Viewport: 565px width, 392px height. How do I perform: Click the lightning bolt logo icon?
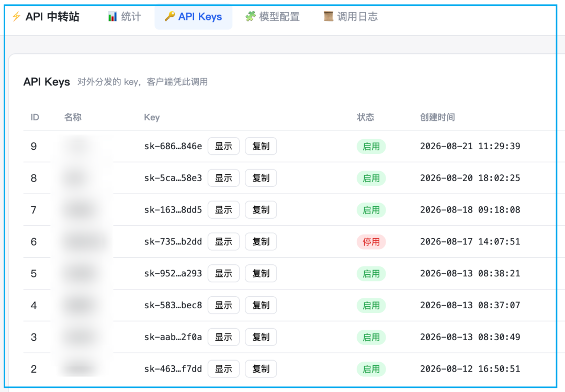[x=16, y=17]
